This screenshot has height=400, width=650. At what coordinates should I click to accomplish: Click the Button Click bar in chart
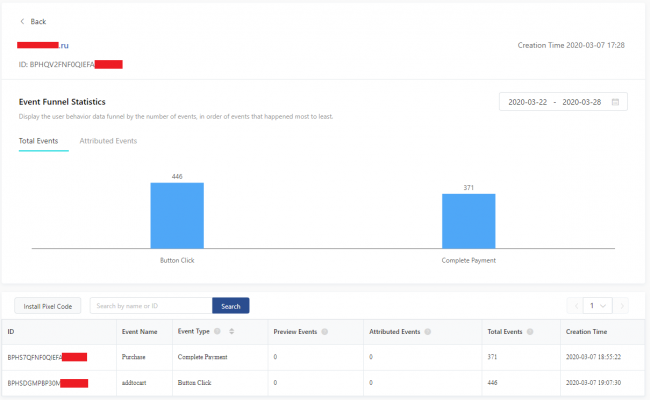177,215
